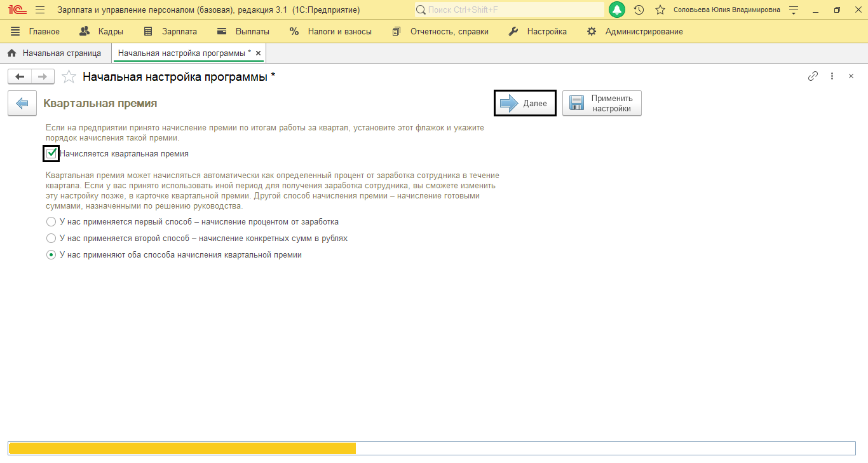The image size is (868, 463).
Task: Click the Далее button
Action: point(525,103)
